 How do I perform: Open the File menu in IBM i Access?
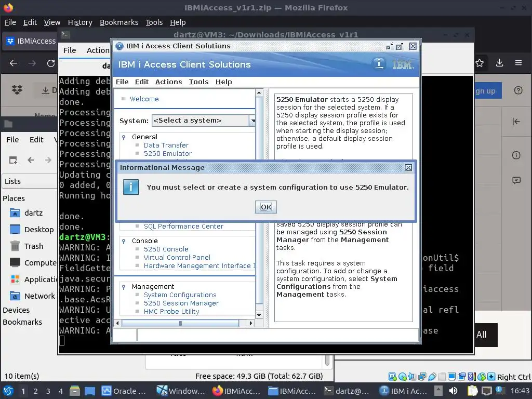(122, 82)
